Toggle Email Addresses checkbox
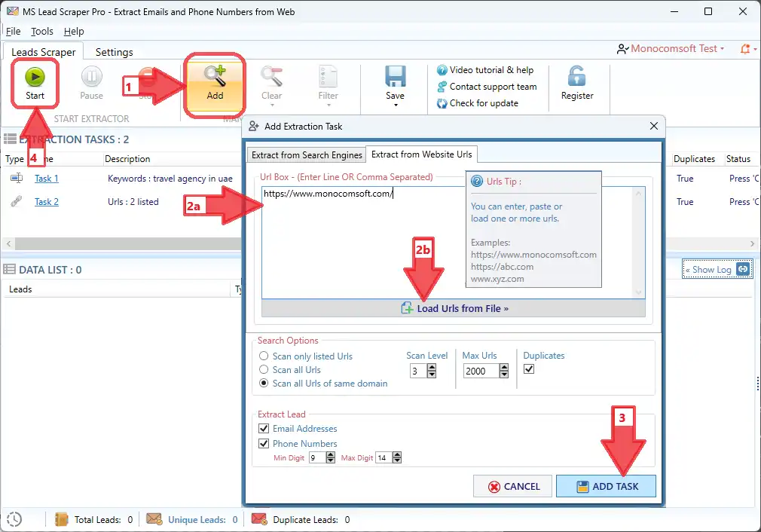 pyautogui.click(x=264, y=428)
